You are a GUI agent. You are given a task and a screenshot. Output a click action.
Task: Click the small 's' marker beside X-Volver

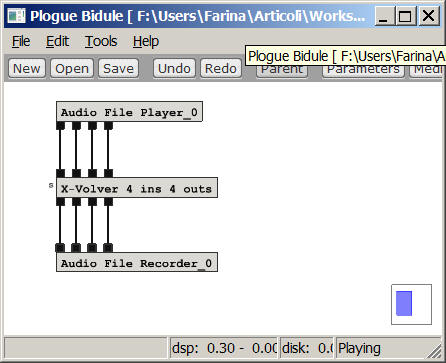pyautogui.click(x=51, y=185)
